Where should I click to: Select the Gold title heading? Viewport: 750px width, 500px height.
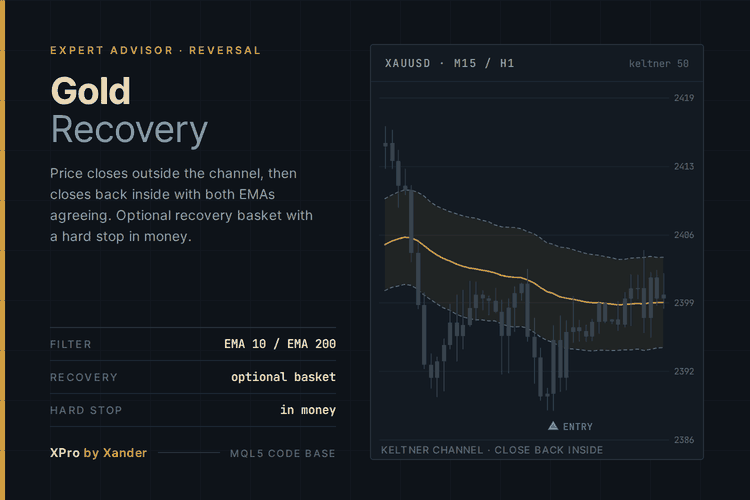click(x=90, y=91)
